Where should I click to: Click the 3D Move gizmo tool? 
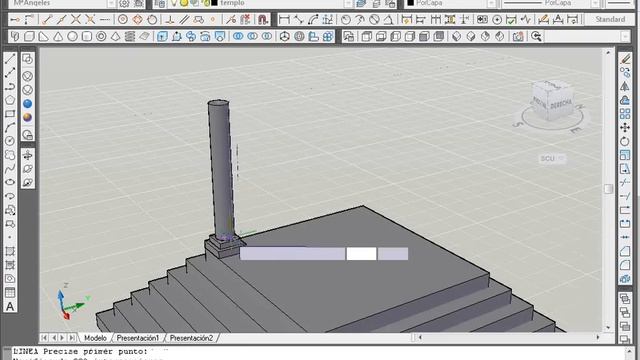[x=284, y=37]
